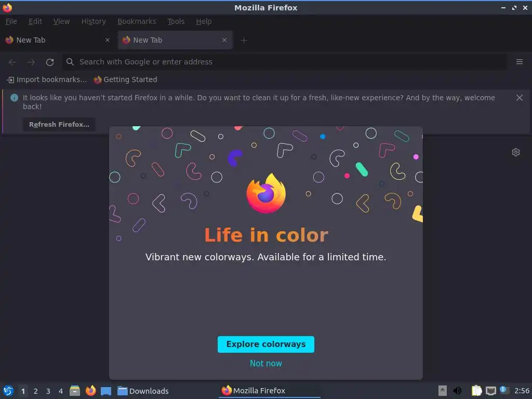This screenshot has width=532, height=399.
Task: Click the info icon in the notification bar
Action: pos(14,98)
